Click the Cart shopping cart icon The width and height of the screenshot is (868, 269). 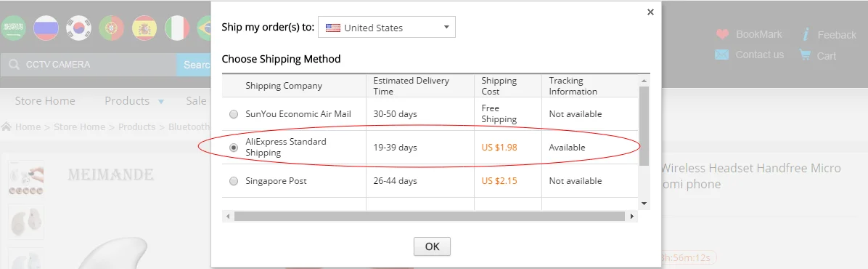tap(805, 55)
